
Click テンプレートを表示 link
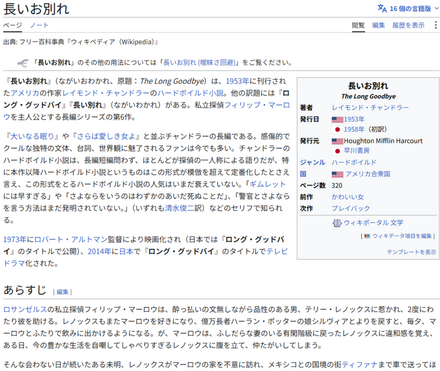[411, 252]
